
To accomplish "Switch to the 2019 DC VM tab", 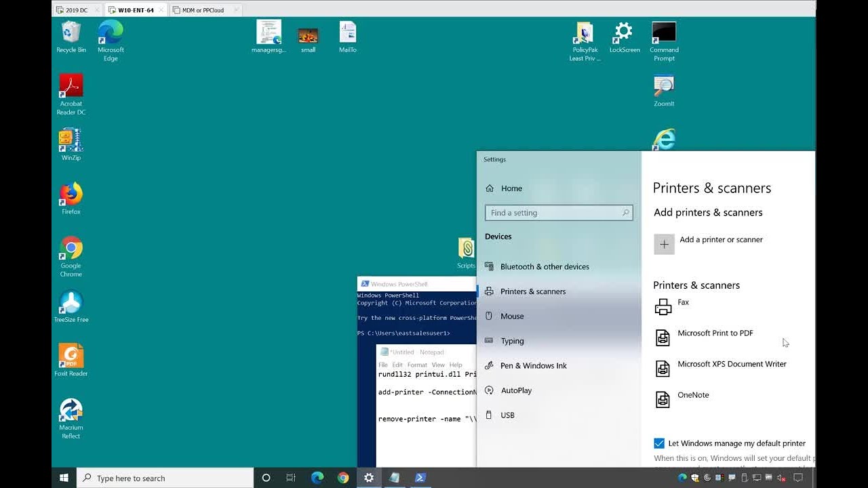I will 77,10.
